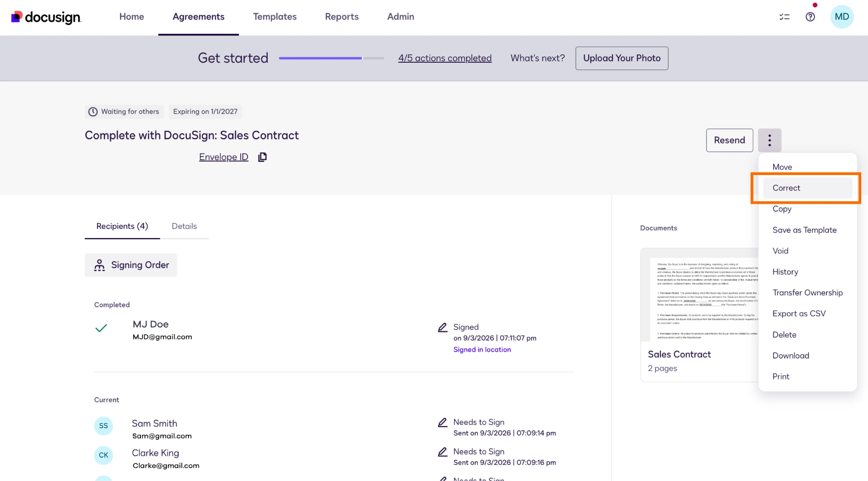This screenshot has height=481, width=868.
Task: Open the Agreements tab
Action: pos(198,17)
